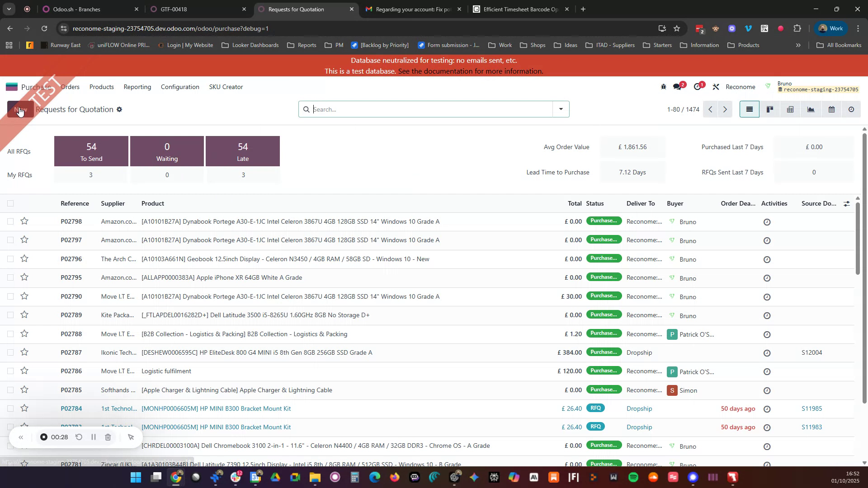Open the calendar view
This screenshot has height=488, width=868.
coord(831,109)
